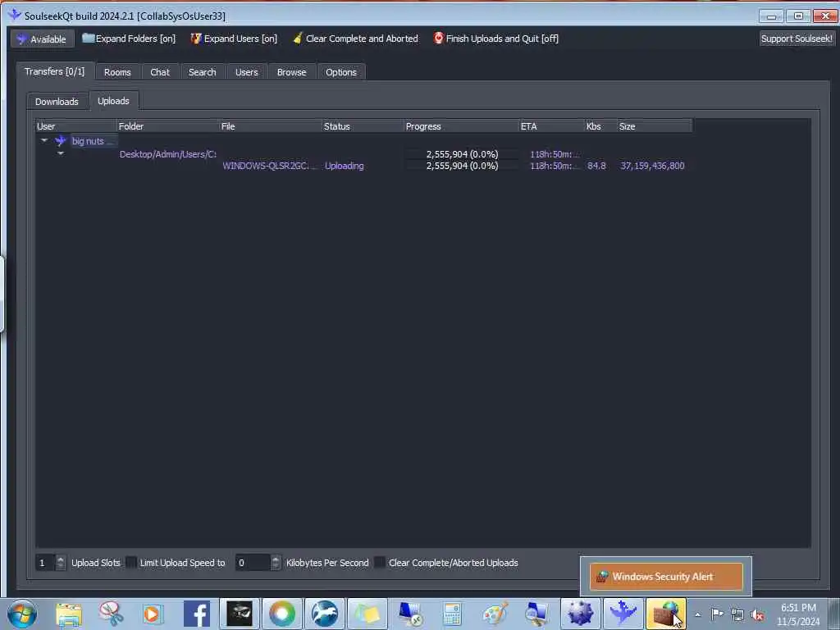Open the Minesweeper mine taskbar icon
This screenshot has width=840, height=630.
(x=580, y=613)
